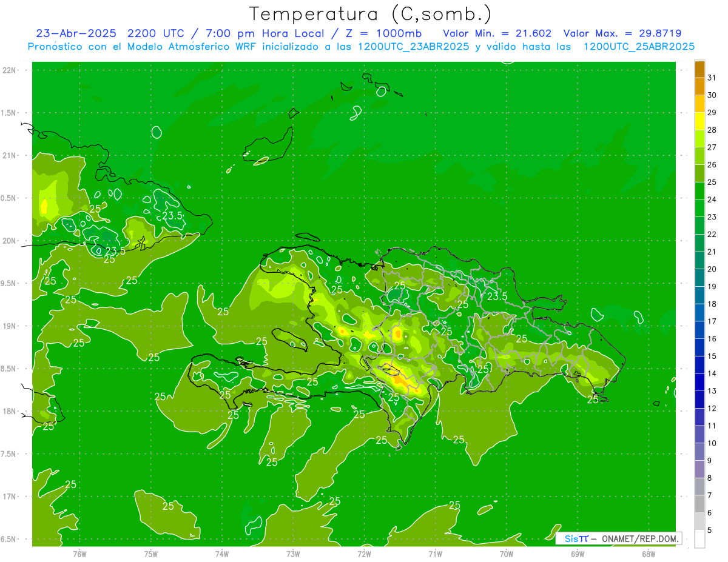Click the 18N latitude axis label
The height and width of the screenshot is (562, 728).
[10, 412]
